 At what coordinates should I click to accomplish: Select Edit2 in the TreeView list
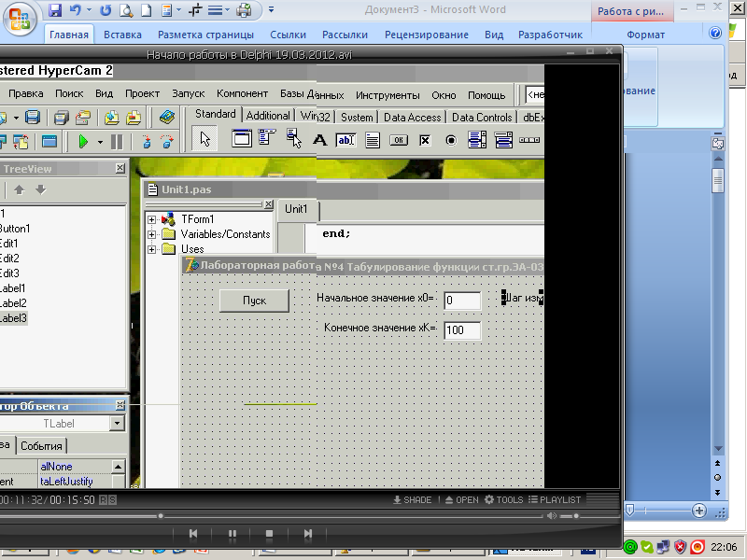point(9,259)
